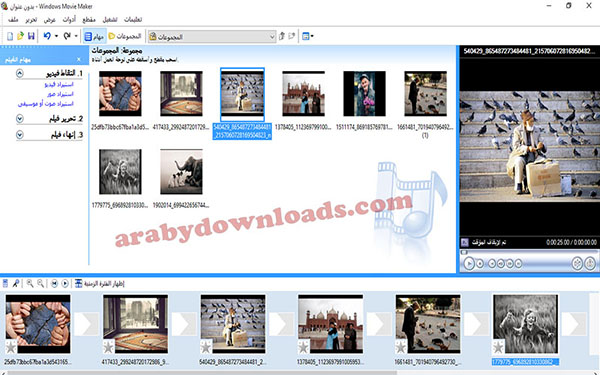
Task: Click the Split Clip icon in the preview monitor
Action: [x=577, y=263]
